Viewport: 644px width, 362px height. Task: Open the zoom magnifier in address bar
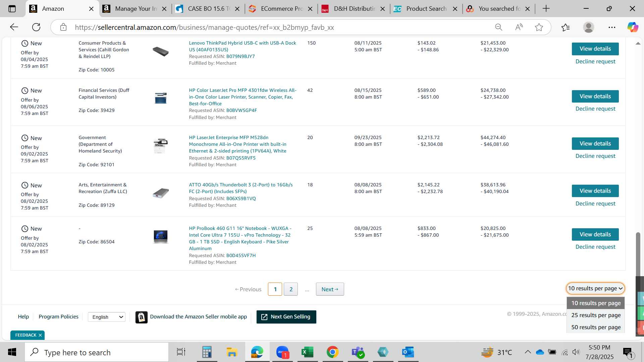pyautogui.click(x=499, y=27)
